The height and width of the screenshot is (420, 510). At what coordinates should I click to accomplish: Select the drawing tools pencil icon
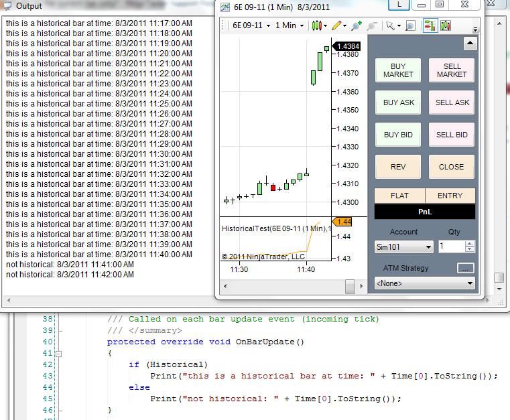(336, 25)
